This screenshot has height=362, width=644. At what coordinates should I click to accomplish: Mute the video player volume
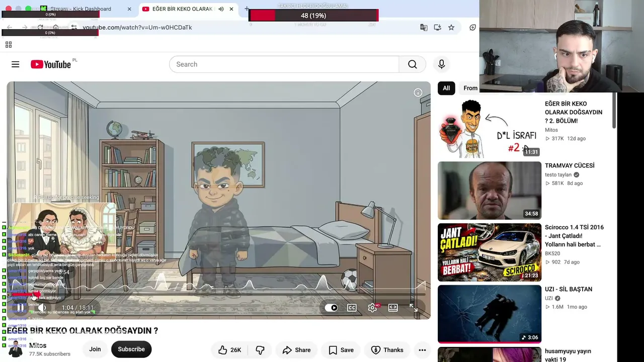43,308
